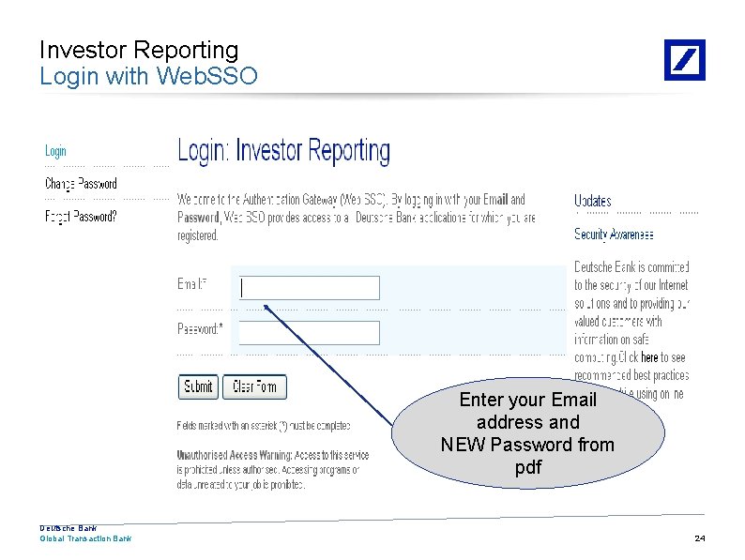Click the Clear Form button
The height and width of the screenshot is (560, 745).
(254, 386)
